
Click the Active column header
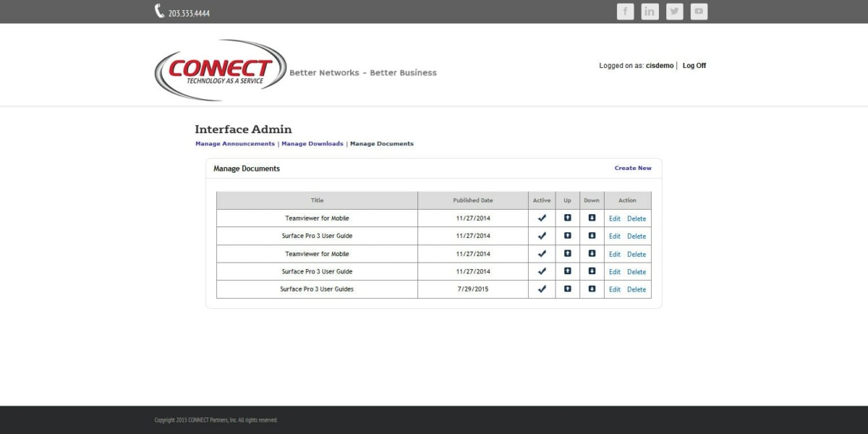click(x=542, y=200)
